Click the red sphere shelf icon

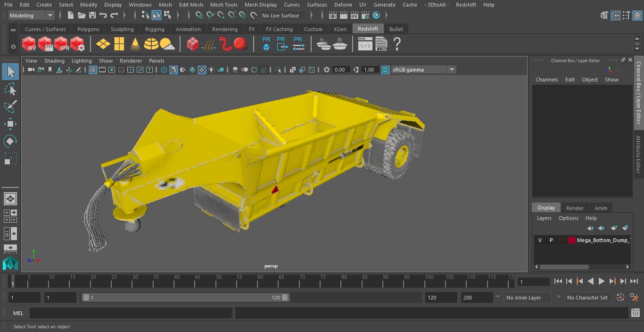(240, 44)
